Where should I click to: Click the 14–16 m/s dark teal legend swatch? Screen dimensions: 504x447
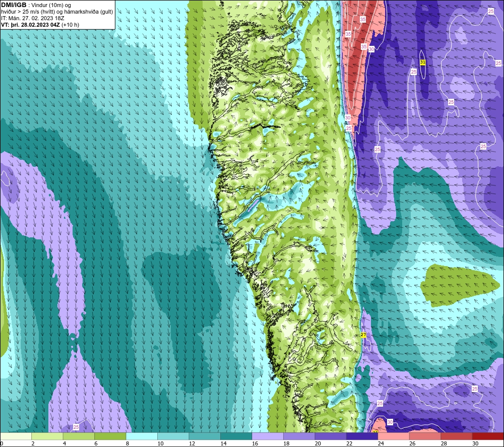[236, 436]
